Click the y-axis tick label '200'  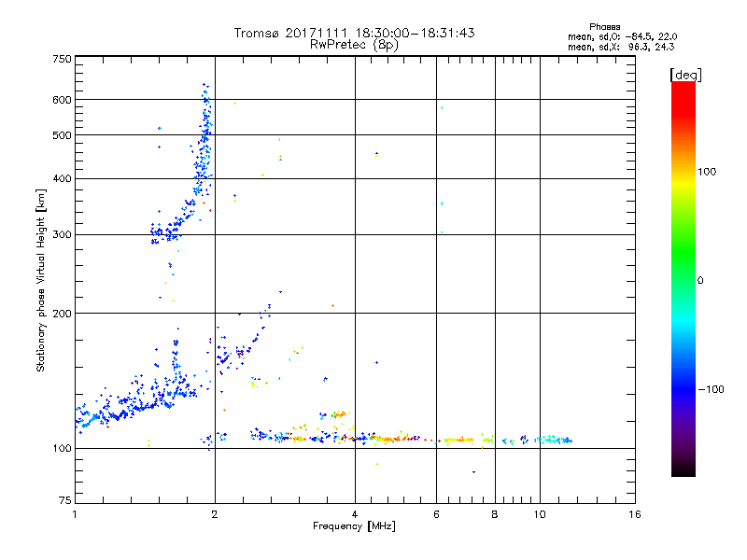tap(62, 314)
